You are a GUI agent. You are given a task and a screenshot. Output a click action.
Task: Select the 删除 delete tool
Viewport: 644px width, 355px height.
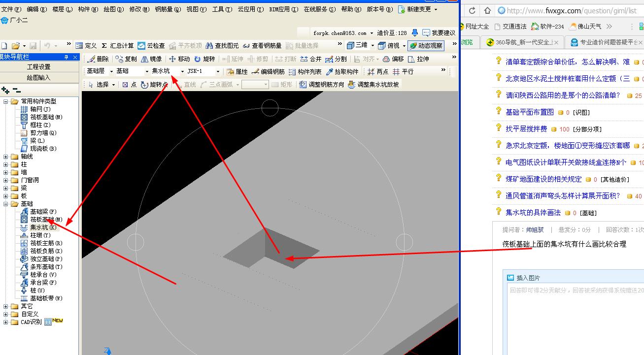coord(98,59)
